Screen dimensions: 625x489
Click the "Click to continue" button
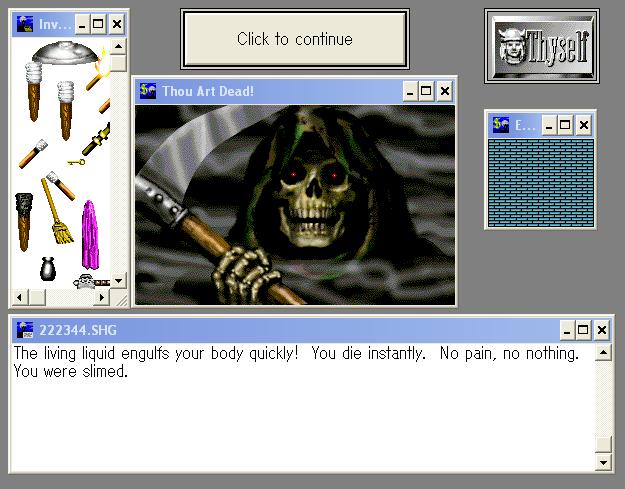click(x=295, y=40)
